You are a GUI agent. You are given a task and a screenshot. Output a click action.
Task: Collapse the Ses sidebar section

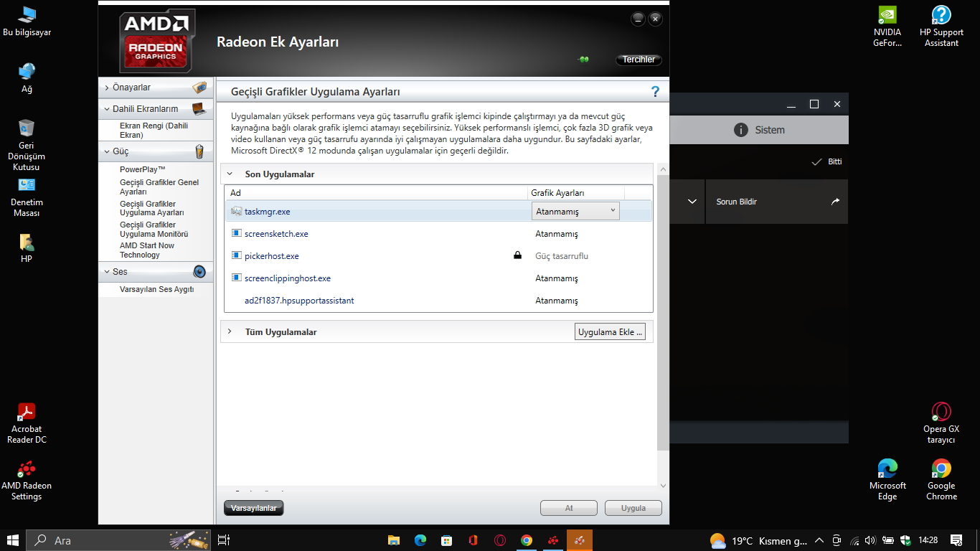[x=107, y=272]
